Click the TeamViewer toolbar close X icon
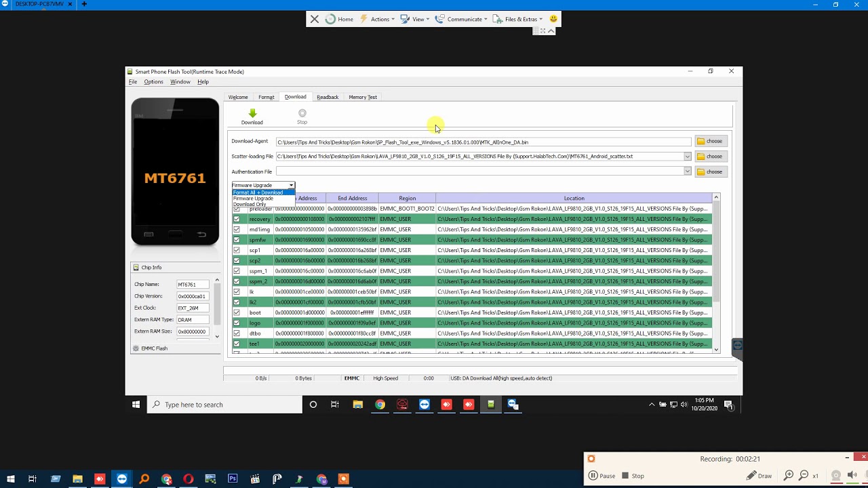This screenshot has width=868, height=488. [x=315, y=19]
